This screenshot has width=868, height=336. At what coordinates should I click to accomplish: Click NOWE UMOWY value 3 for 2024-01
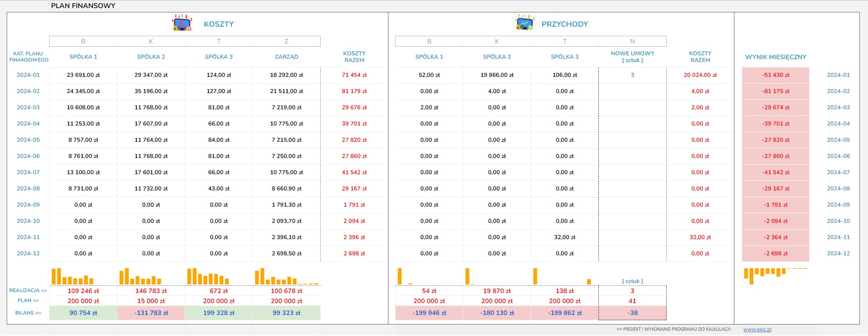[632, 75]
